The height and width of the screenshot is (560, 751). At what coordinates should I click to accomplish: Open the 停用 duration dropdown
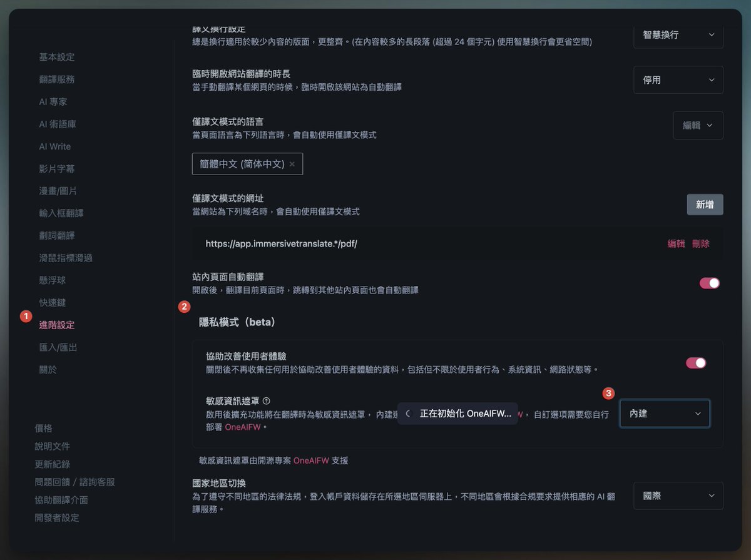[x=678, y=80]
